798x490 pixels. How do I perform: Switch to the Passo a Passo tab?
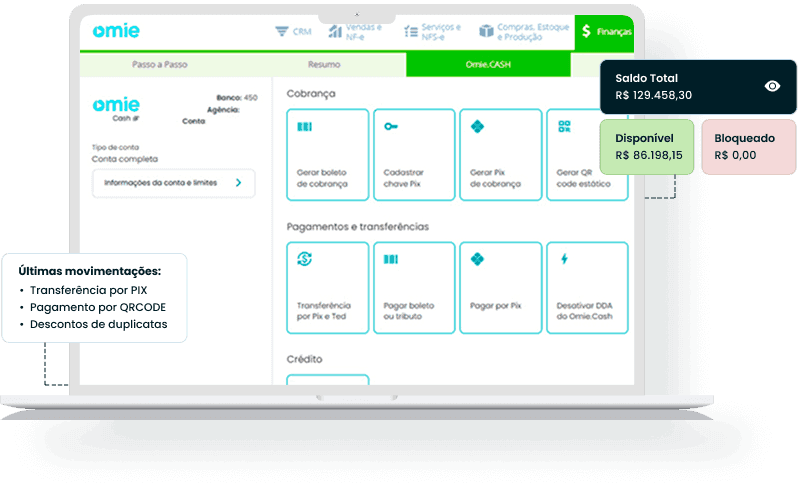[x=160, y=65]
